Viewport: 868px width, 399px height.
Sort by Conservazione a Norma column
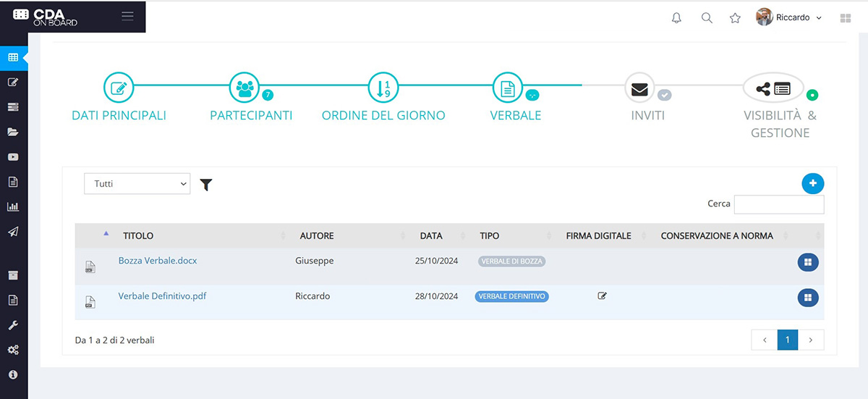click(x=717, y=235)
